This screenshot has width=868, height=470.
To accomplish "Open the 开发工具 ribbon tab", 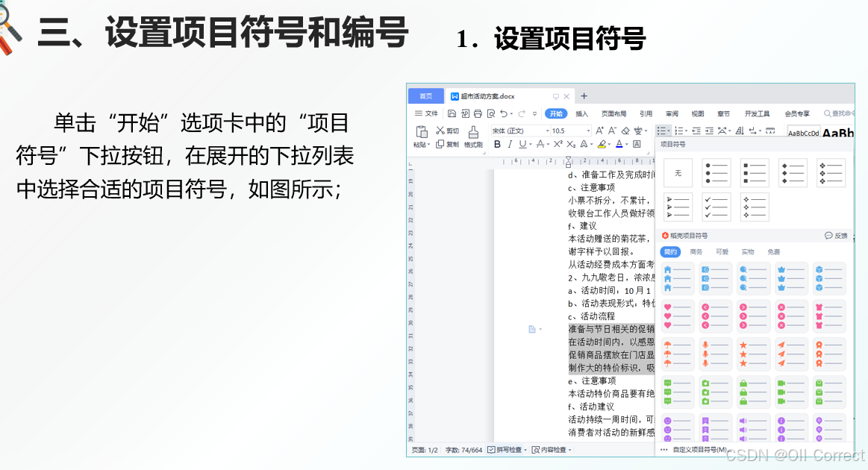I will click(757, 113).
